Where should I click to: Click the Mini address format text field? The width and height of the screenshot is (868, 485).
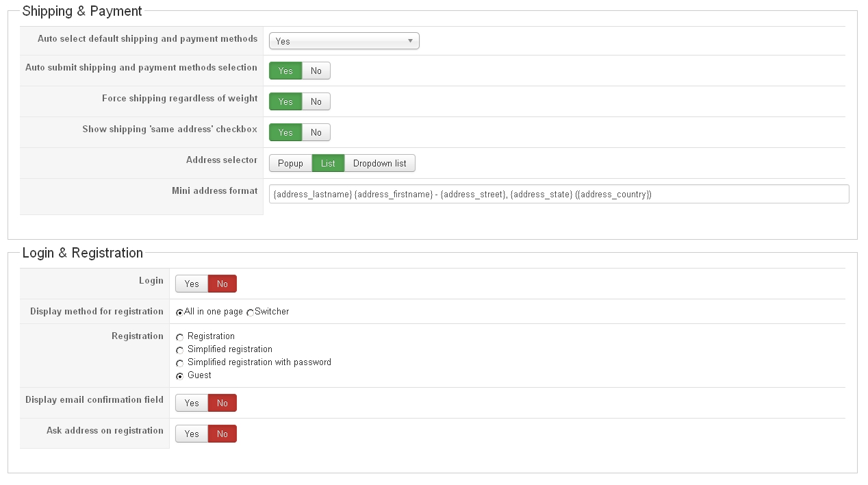pos(559,195)
